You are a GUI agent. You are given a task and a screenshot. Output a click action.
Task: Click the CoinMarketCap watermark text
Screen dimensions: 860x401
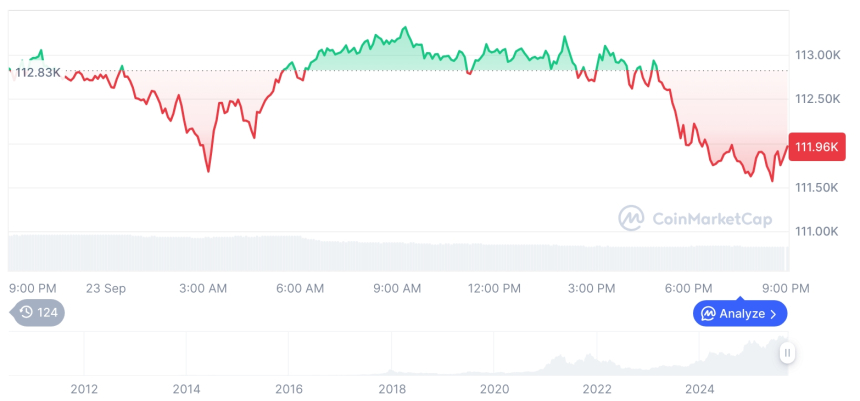(711, 219)
